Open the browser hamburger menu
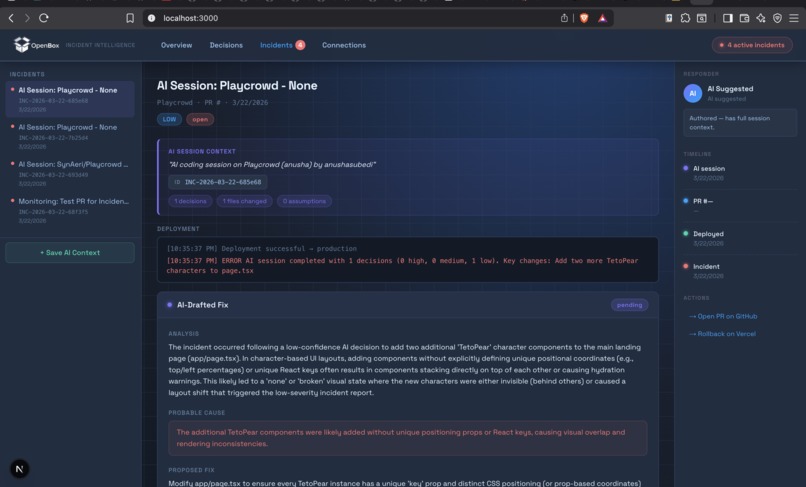Screen dimensions: 806x487 pyautogui.click(x=794, y=18)
